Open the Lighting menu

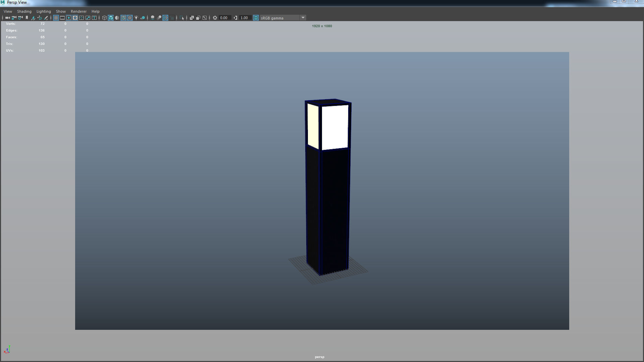[44, 11]
